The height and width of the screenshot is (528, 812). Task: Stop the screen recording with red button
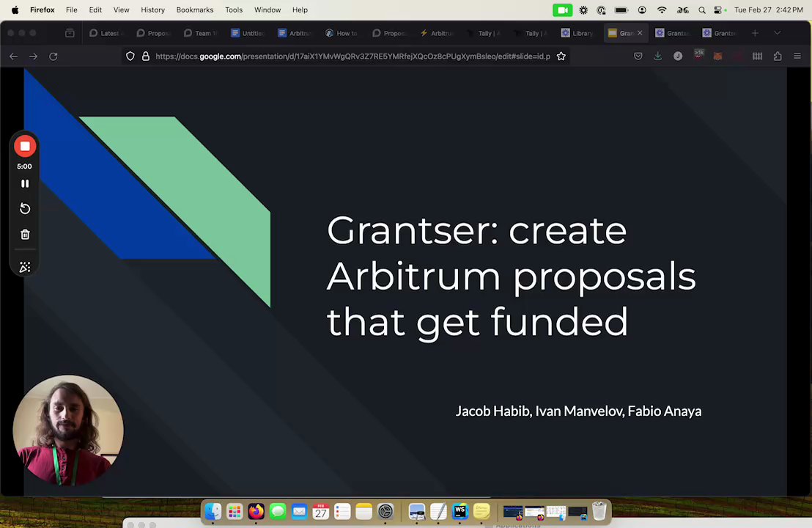coord(25,146)
